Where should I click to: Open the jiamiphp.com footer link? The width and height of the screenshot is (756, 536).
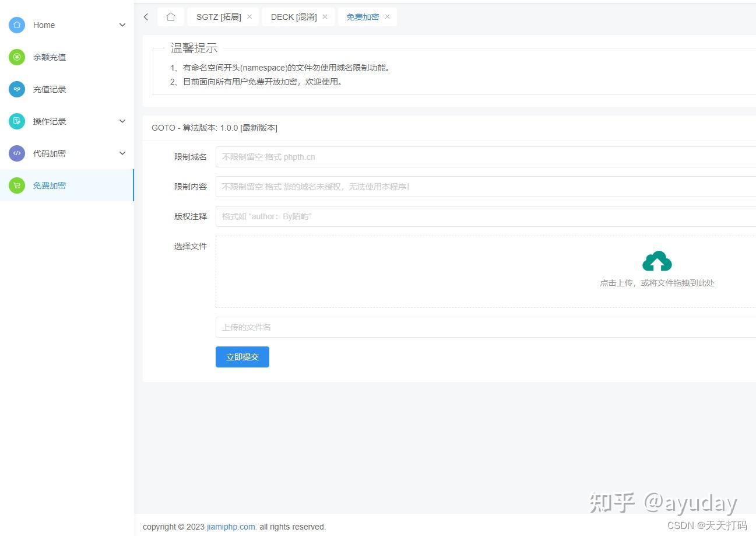coord(230,527)
